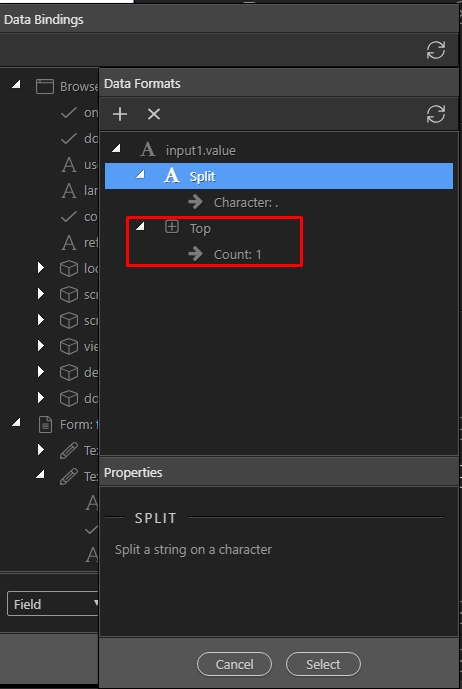The width and height of the screenshot is (462, 689).
Task: Open the Field dropdown
Action: 53,604
